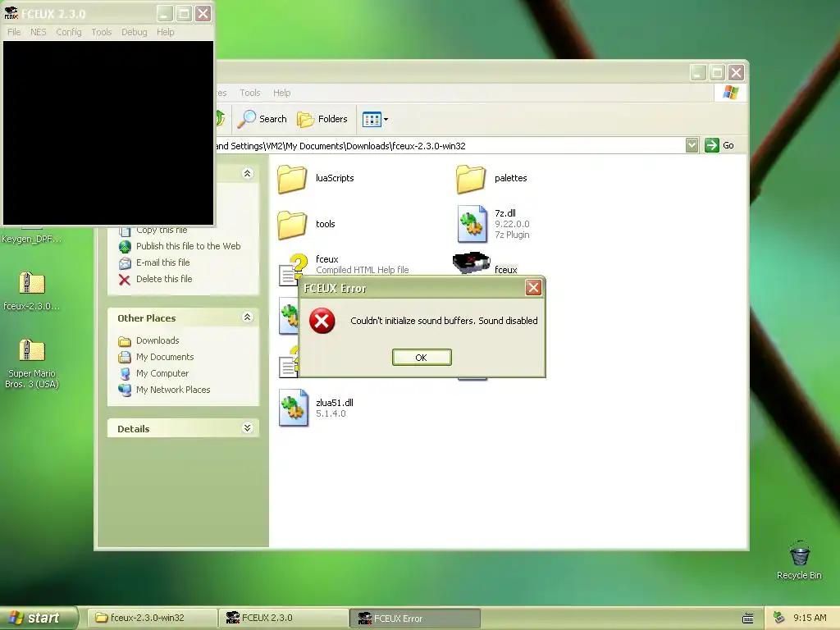Viewport: 840px width, 630px height.
Task: Click the FCEUX title bar icon
Action: (11, 13)
